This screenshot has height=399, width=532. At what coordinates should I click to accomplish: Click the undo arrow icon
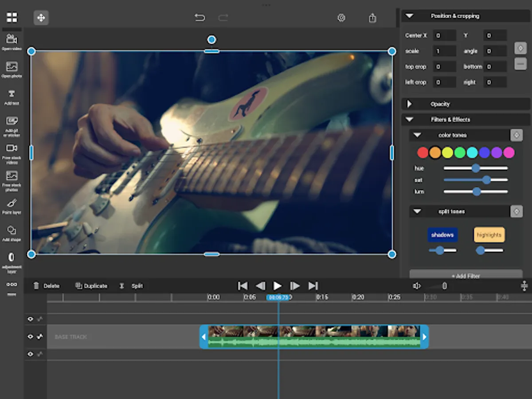[199, 18]
